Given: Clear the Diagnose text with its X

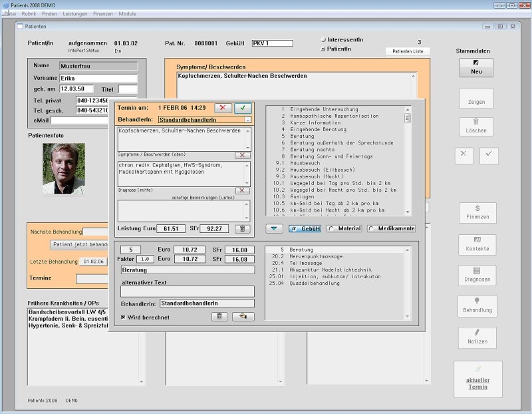Looking at the screenshot, I should click(x=243, y=190).
